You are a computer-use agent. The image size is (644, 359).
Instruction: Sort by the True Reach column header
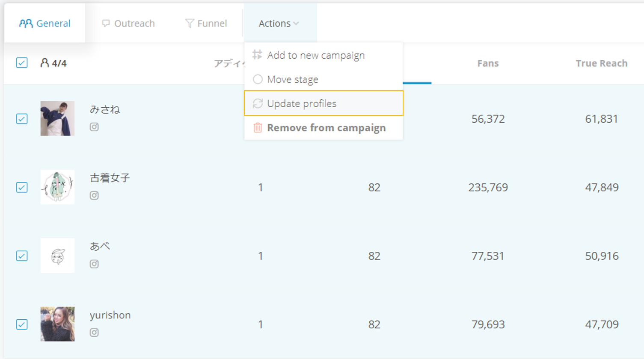[x=601, y=63]
